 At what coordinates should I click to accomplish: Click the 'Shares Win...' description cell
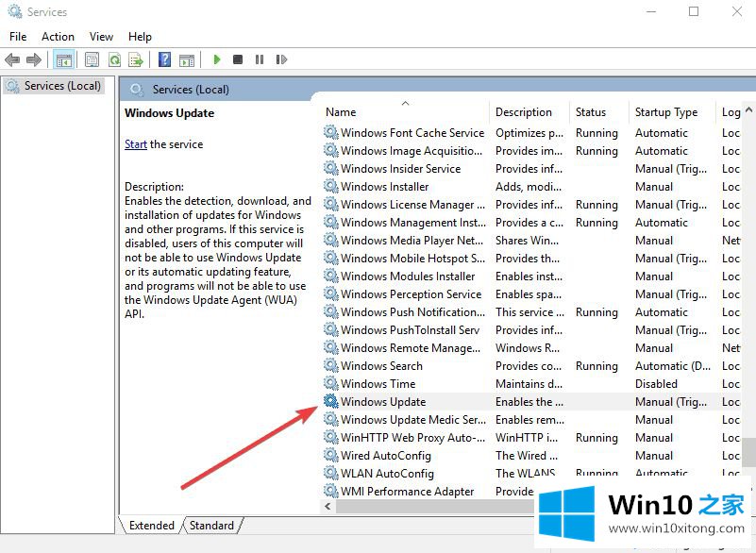(x=527, y=240)
